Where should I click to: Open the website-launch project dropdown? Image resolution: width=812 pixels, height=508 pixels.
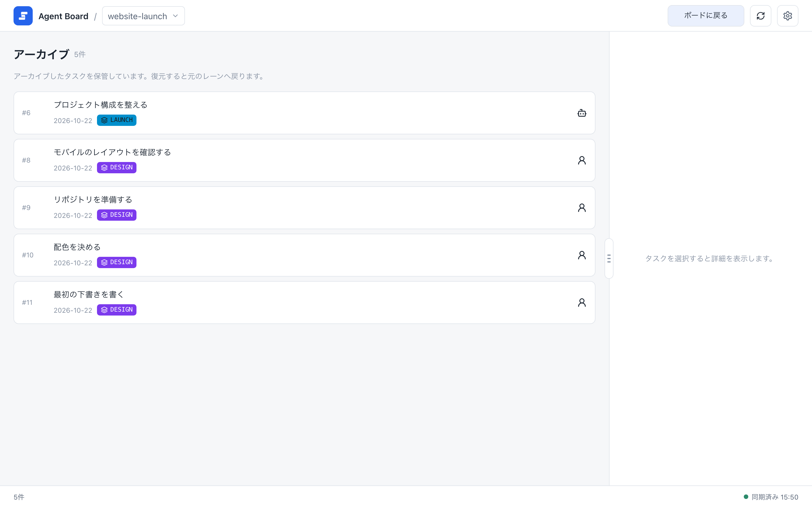pos(143,16)
